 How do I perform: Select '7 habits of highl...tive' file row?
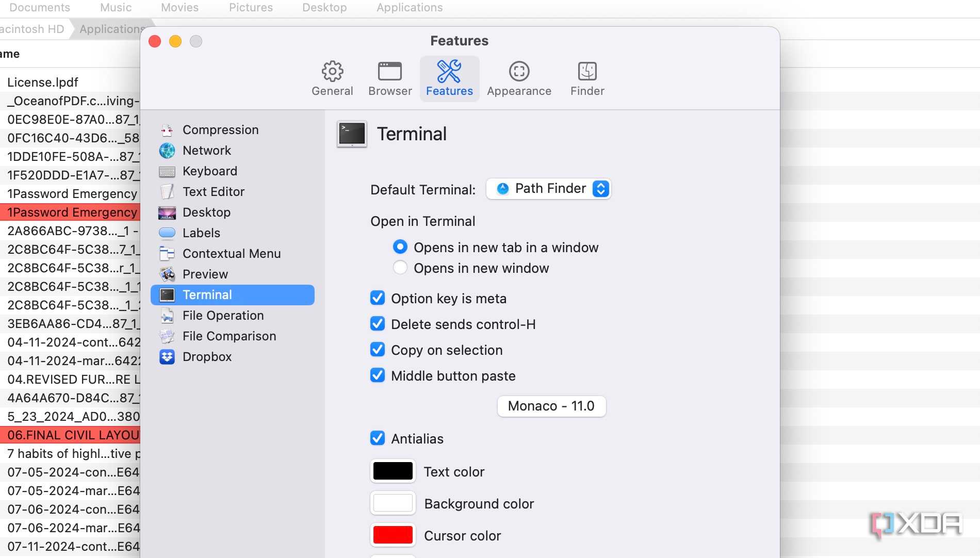click(x=70, y=454)
